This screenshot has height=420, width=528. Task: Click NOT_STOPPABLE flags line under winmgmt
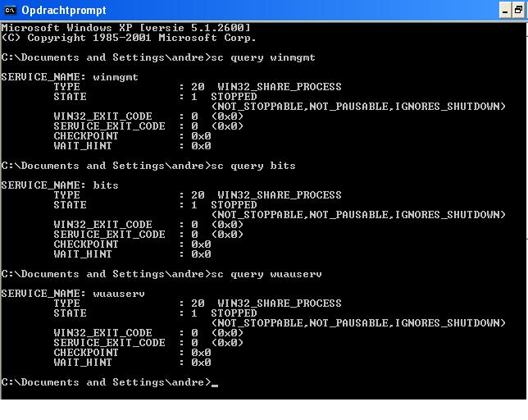coord(358,107)
